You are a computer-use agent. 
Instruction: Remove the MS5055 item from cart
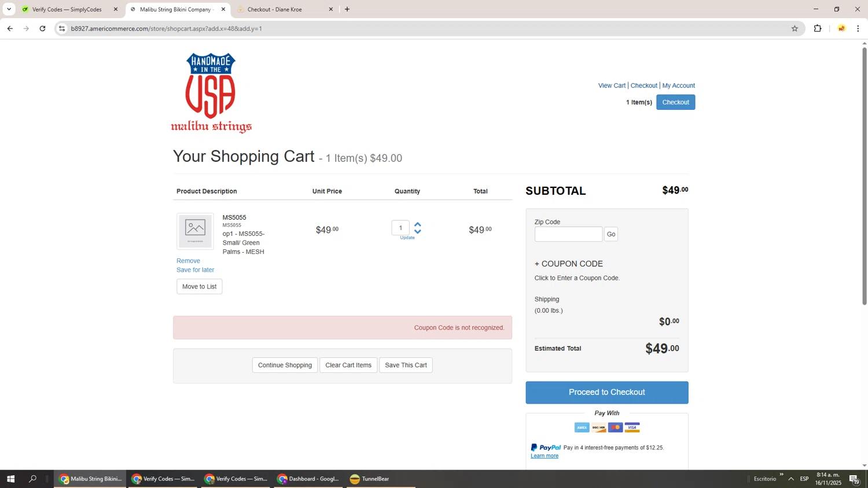pyautogui.click(x=188, y=261)
